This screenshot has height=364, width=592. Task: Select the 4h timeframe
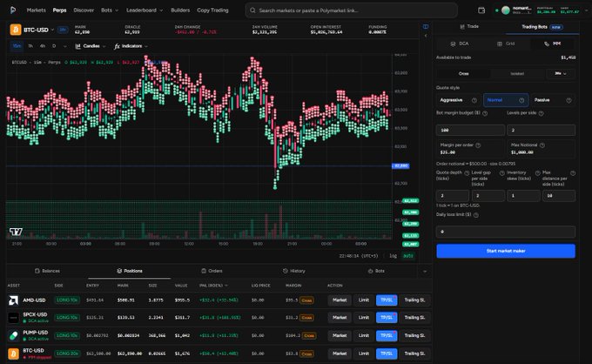point(43,46)
